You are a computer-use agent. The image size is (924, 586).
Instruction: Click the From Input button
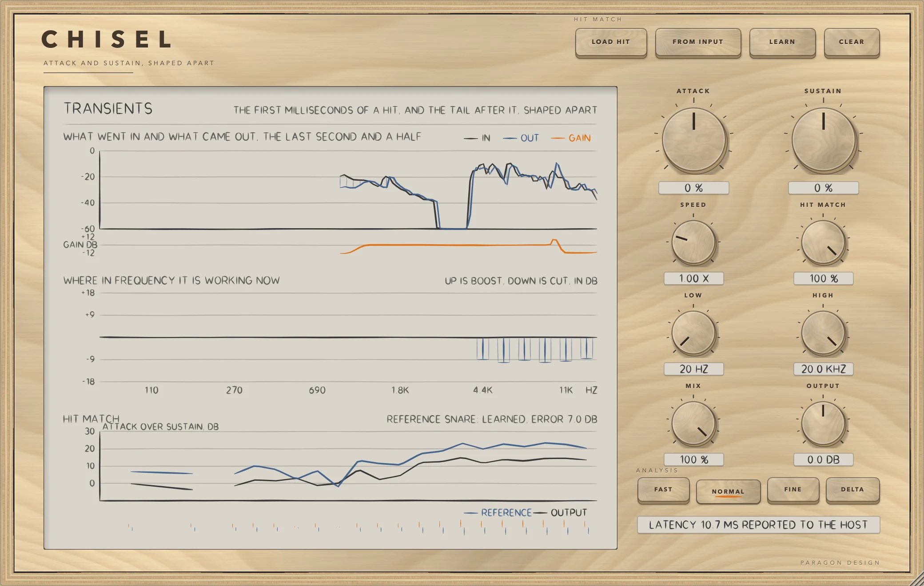click(x=698, y=42)
